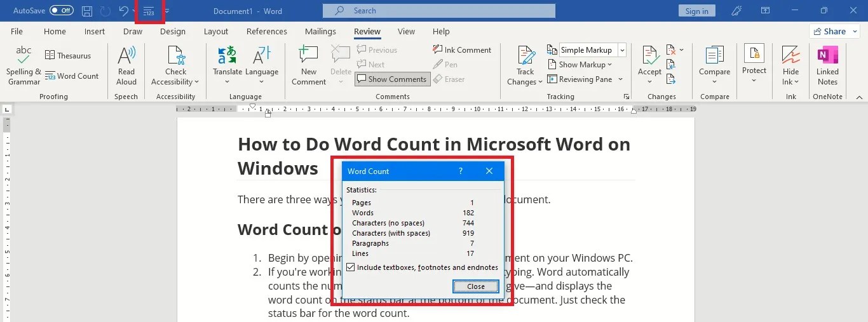The width and height of the screenshot is (868, 322).
Task: Click Ink Comment
Action: click(462, 50)
